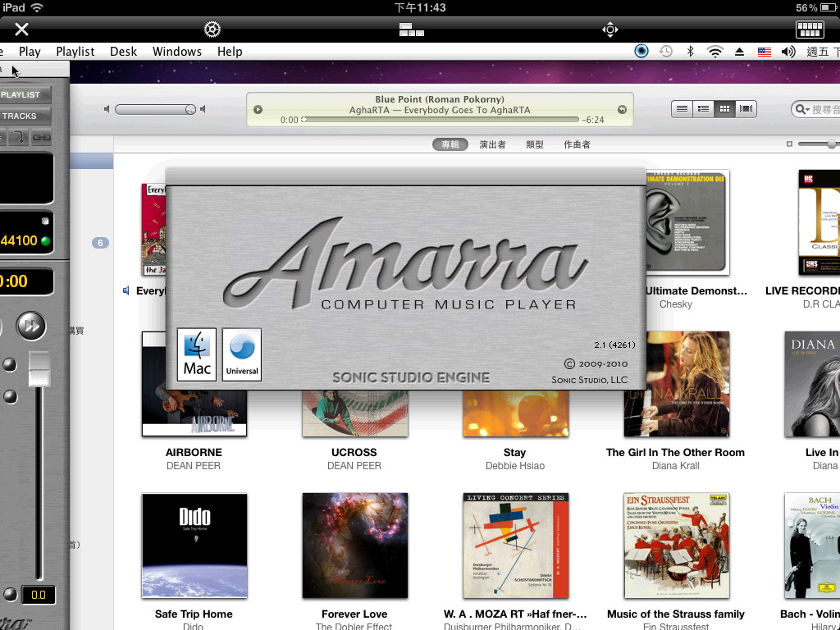Click the chain link icon in the Amarra panel
The width and height of the screenshot is (840, 630).
point(41,138)
